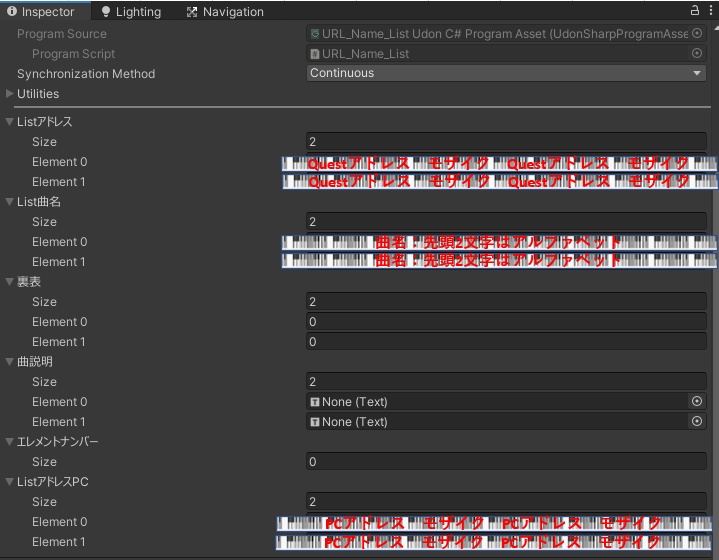Click the List曲名 Element 1 field
This screenshot has height=560, width=719.
click(499, 261)
